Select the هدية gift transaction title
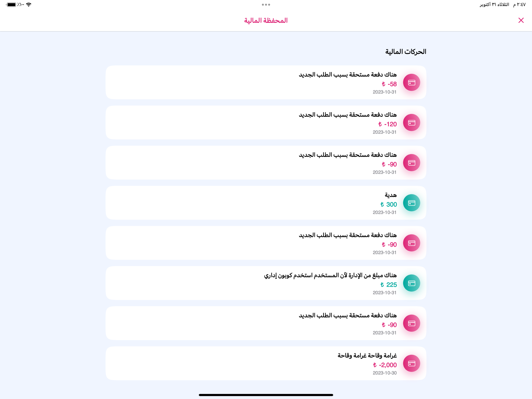Screen dimensions: 532x399 point(391,195)
